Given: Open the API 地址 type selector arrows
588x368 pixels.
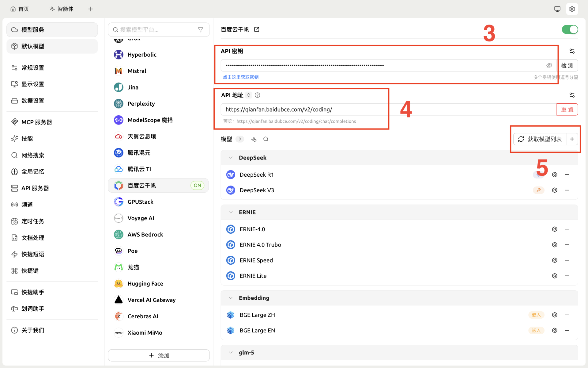Looking at the screenshot, I should 249,95.
